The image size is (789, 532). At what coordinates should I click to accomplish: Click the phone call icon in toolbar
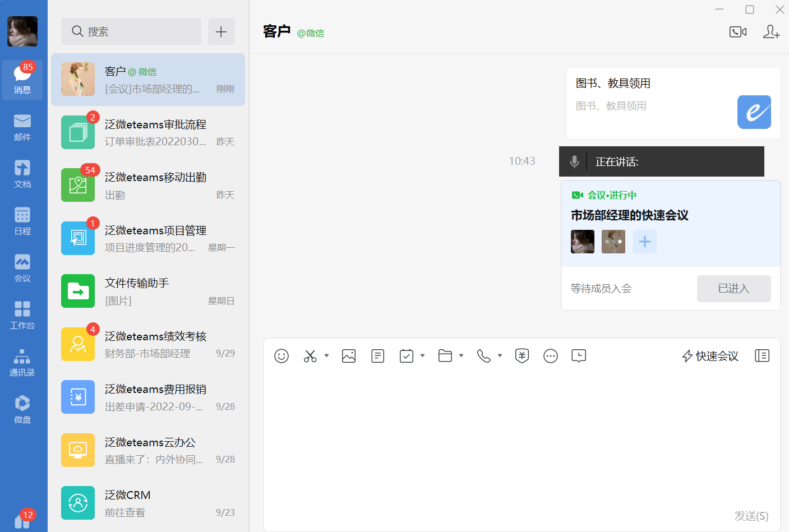(x=484, y=356)
